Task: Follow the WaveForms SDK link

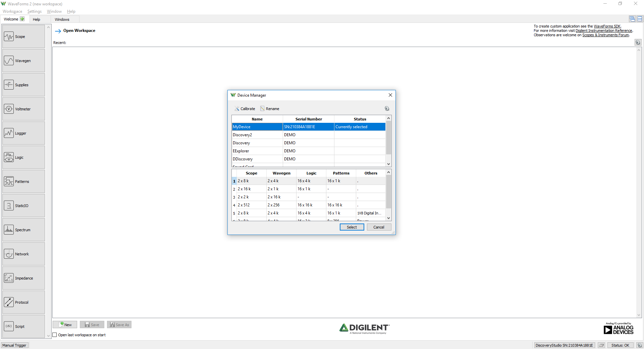Action: [607, 26]
